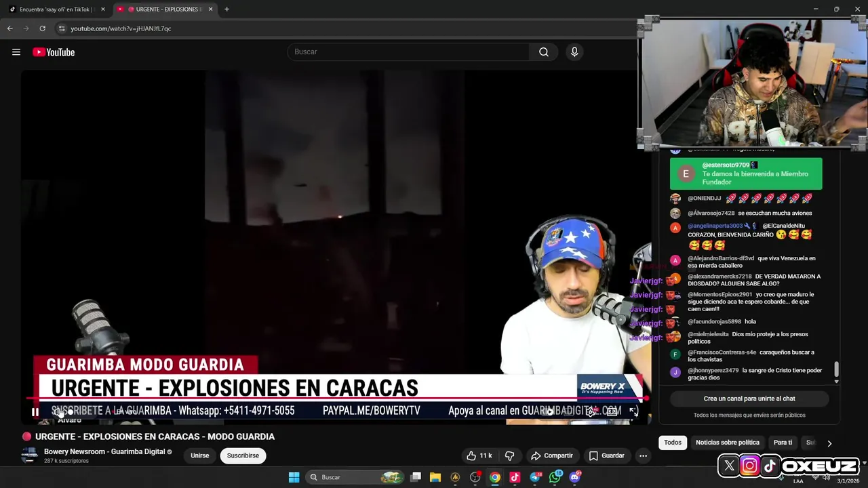Screen dimensions: 868x488
Task: Open a new browser tab
Action: pos(226,9)
